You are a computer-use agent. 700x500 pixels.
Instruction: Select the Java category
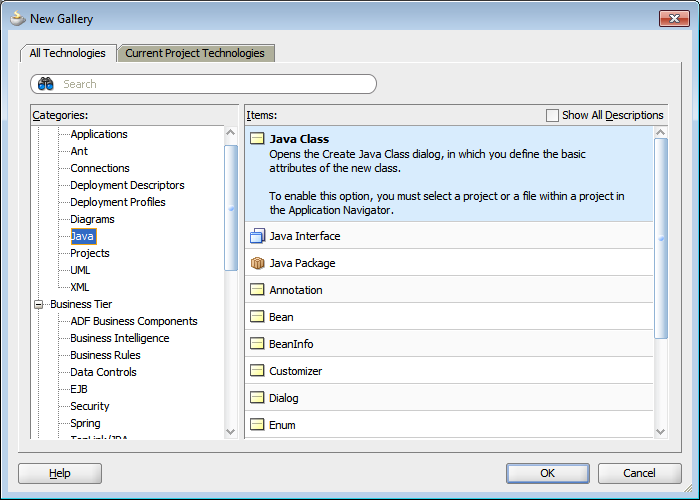click(x=83, y=236)
